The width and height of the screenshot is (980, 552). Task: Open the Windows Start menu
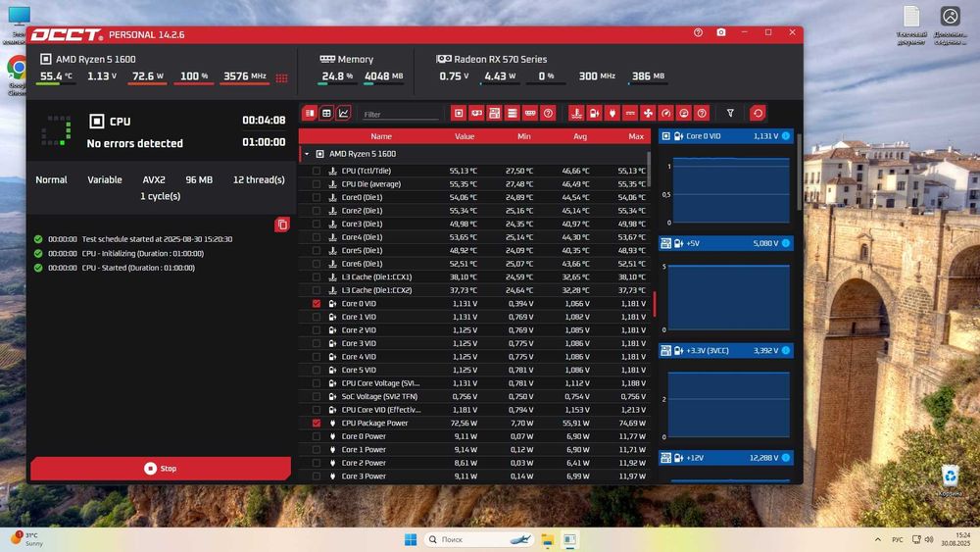(411, 539)
